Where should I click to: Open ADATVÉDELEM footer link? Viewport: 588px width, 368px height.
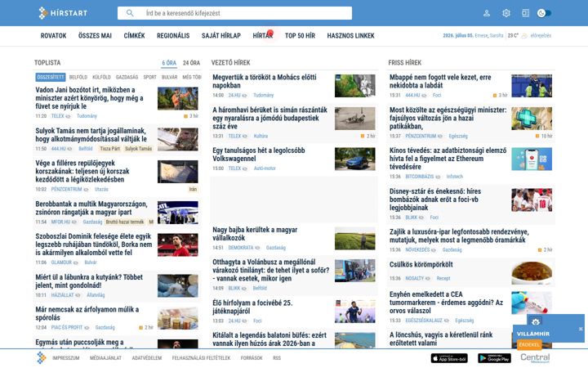147,358
